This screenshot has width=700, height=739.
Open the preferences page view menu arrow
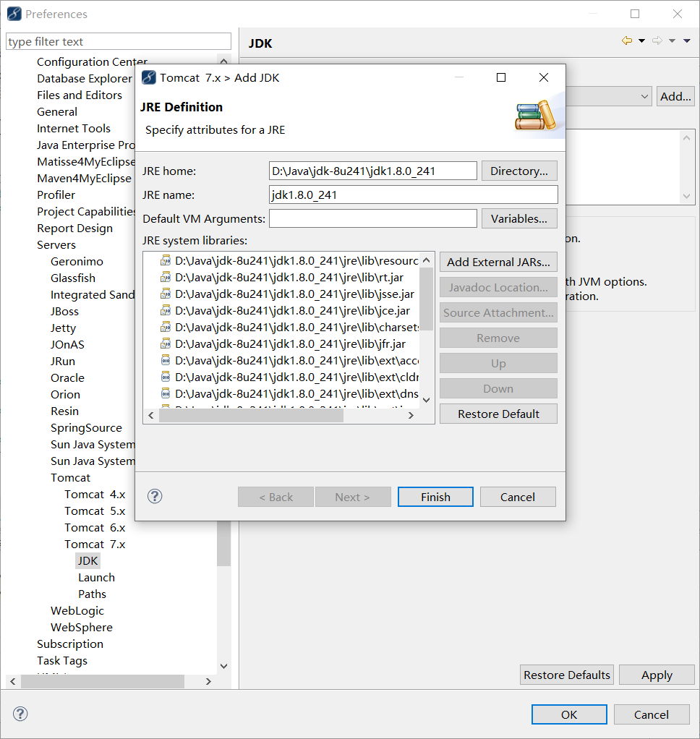(687, 41)
